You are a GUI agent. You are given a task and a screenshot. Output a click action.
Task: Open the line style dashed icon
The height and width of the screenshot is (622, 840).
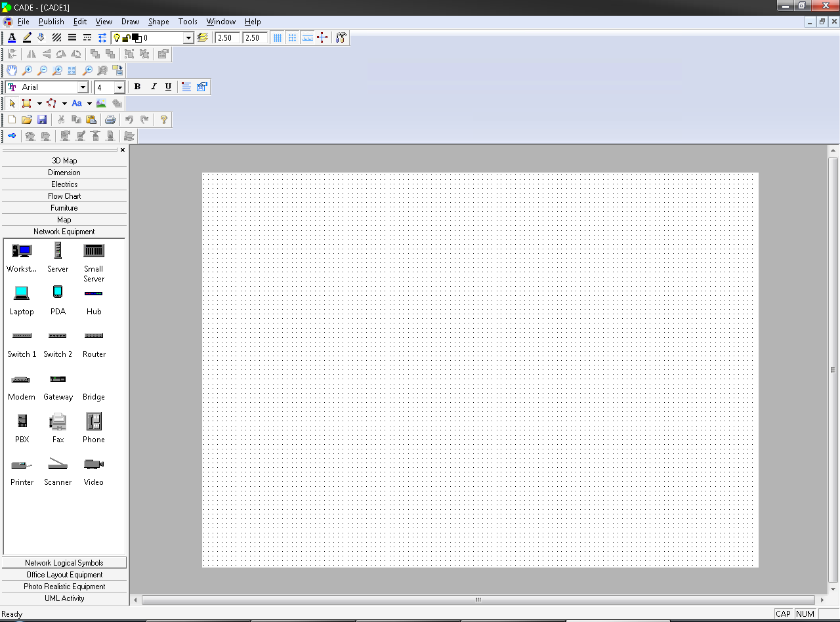point(87,38)
